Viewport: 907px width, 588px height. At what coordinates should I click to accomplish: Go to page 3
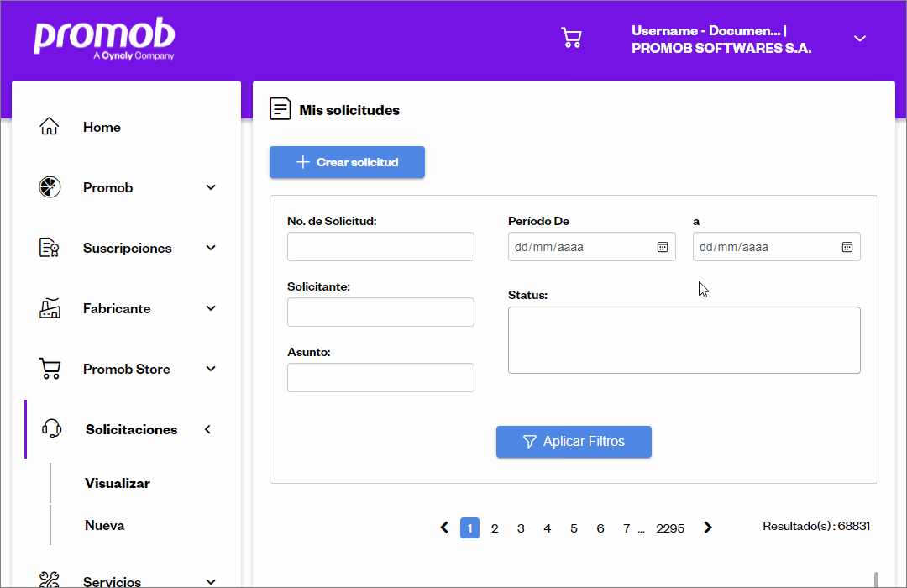521,528
